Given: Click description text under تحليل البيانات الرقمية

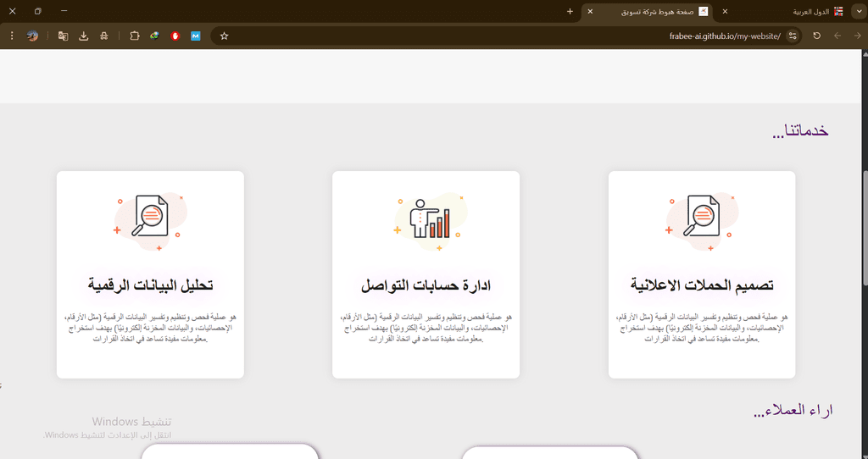Looking at the screenshot, I should (x=150, y=328).
